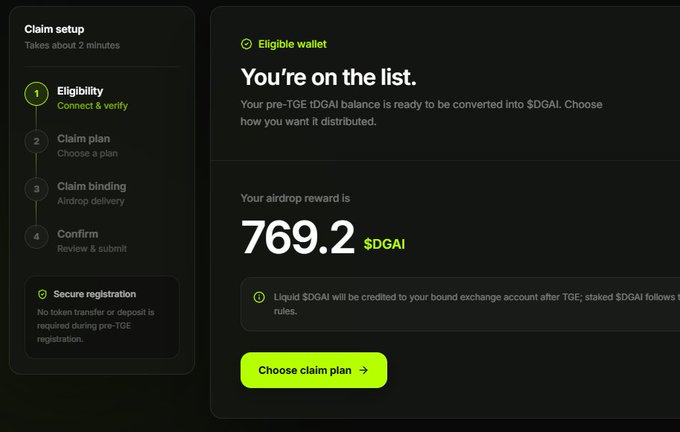Open the Eligibility step label
This screenshot has height=432, width=680.
pyautogui.click(x=80, y=91)
